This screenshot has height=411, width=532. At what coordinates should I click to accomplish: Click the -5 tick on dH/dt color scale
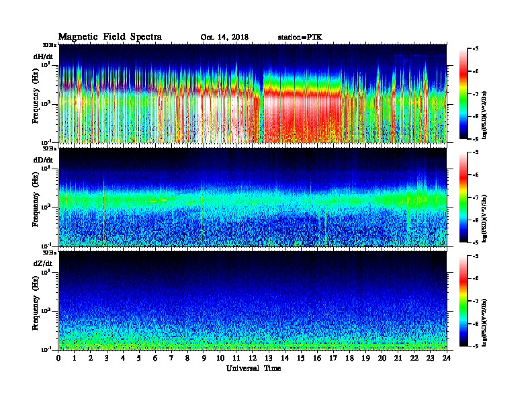point(475,49)
